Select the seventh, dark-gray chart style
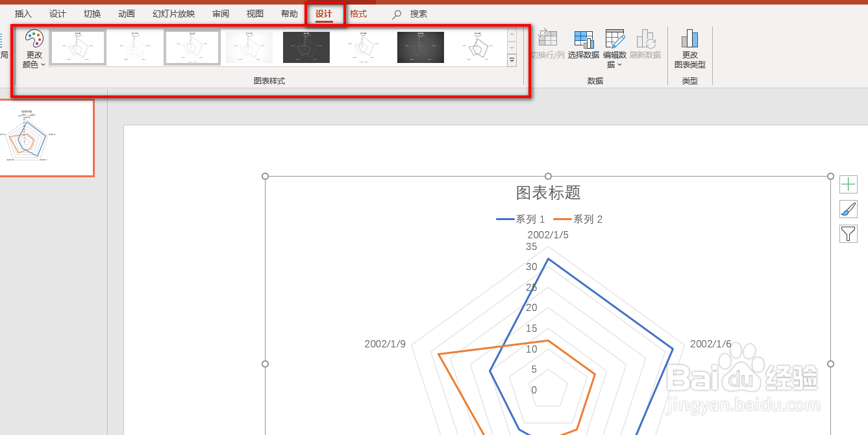The height and width of the screenshot is (435, 868). 421,47
